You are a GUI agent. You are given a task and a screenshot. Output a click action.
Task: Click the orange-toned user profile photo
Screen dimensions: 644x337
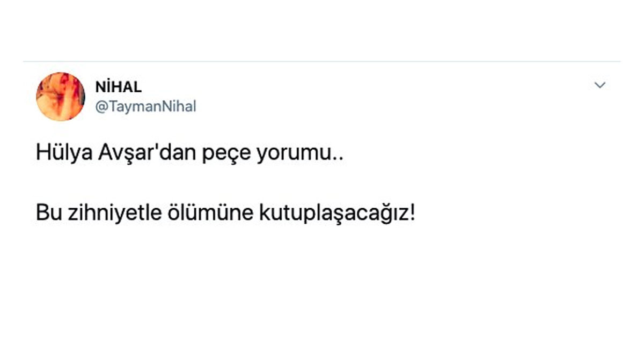coord(61,97)
